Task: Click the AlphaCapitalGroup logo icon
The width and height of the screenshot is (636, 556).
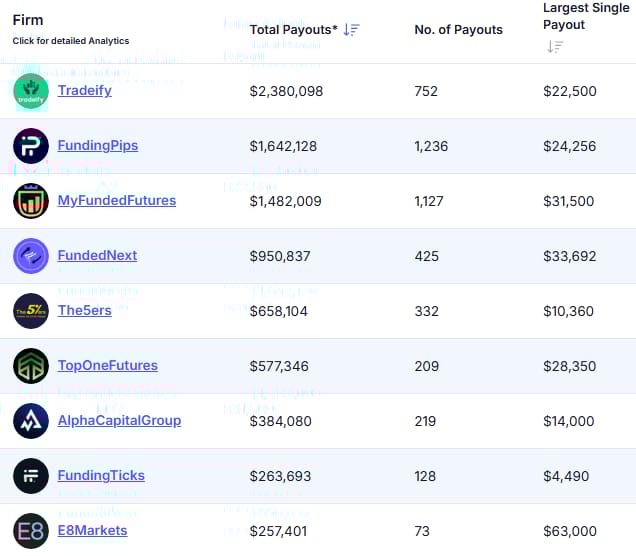Action: click(x=31, y=421)
